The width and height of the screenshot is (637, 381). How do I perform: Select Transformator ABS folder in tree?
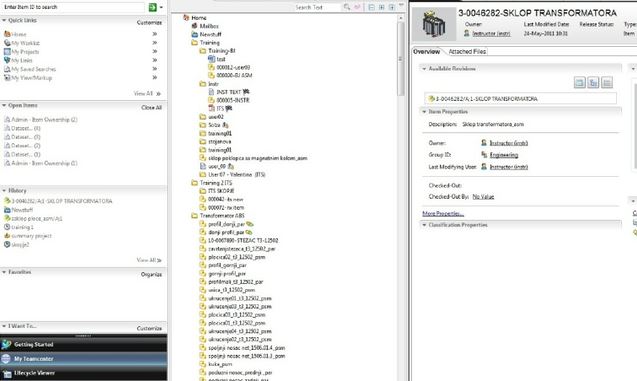point(218,216)
